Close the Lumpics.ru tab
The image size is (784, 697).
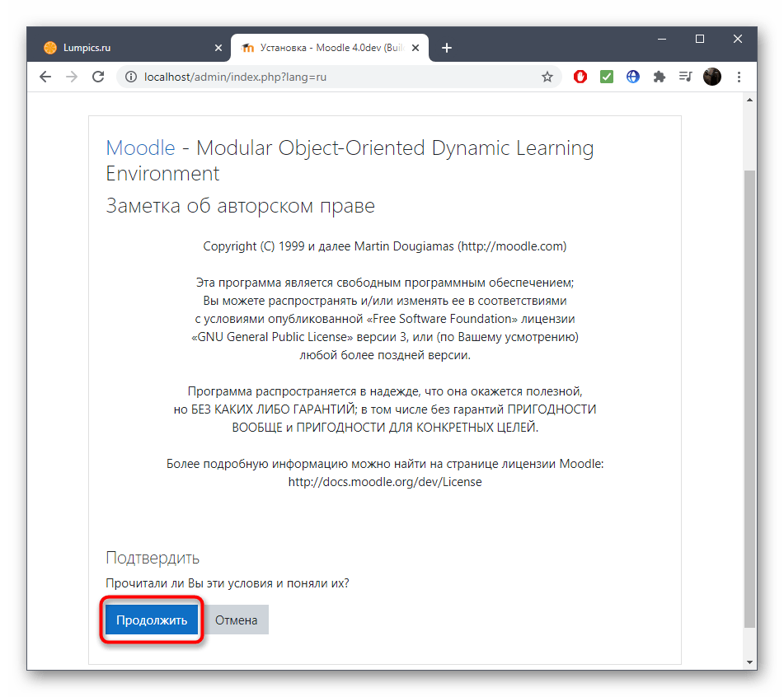point(218,48)
